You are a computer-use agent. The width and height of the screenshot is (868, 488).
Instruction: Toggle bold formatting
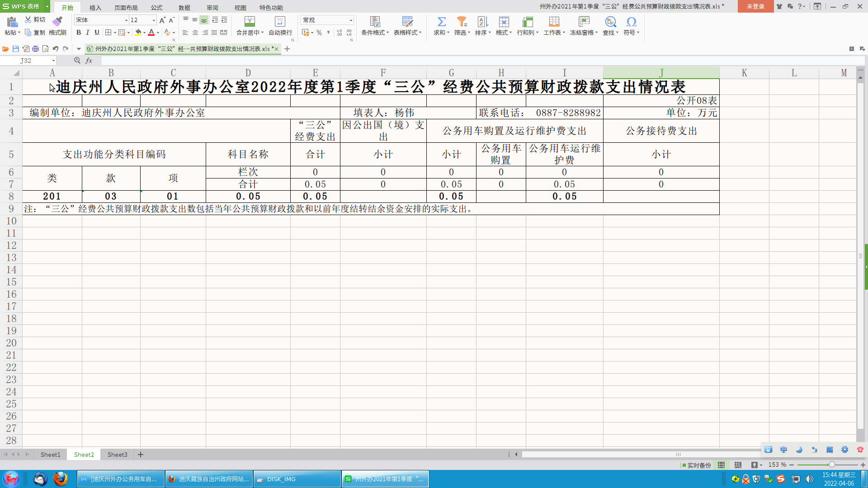[x=79, y=33]
